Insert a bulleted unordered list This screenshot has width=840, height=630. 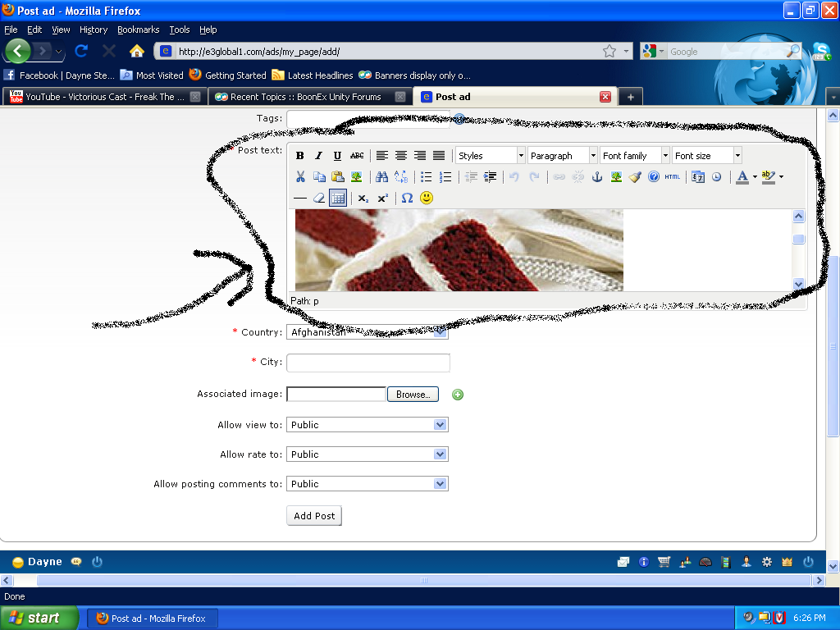tap(427, 176)
